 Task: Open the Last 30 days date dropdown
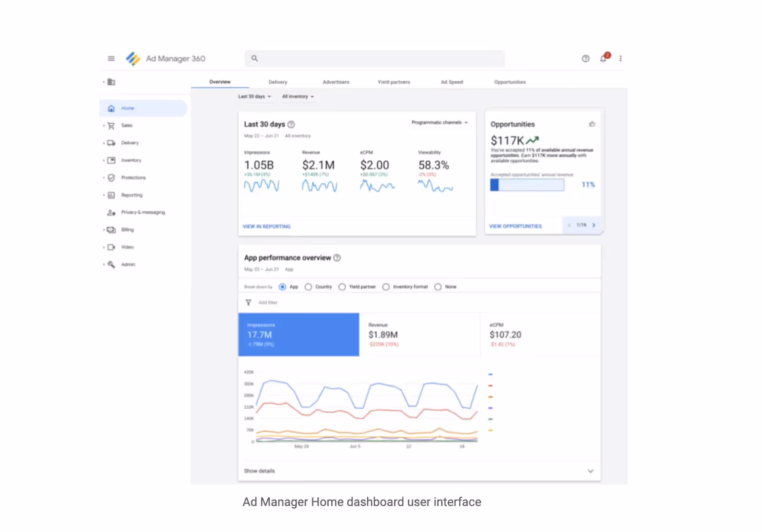[x=255, y=96]
